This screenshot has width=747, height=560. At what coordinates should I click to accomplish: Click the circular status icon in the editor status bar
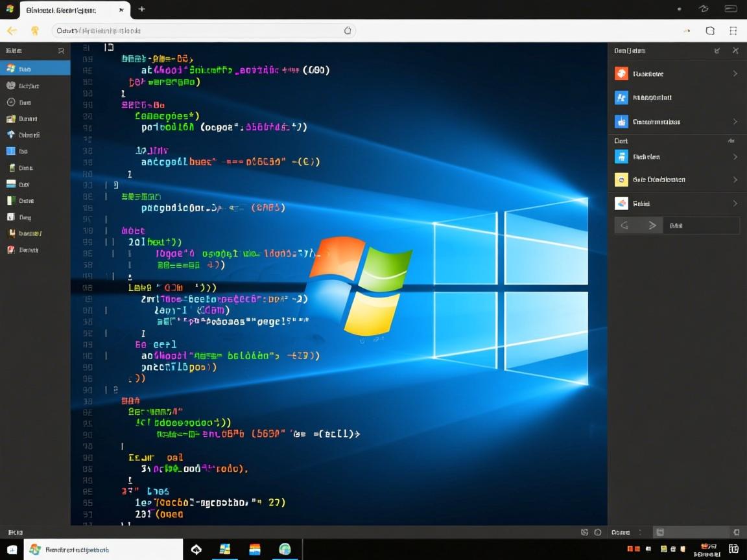(597, 532)
